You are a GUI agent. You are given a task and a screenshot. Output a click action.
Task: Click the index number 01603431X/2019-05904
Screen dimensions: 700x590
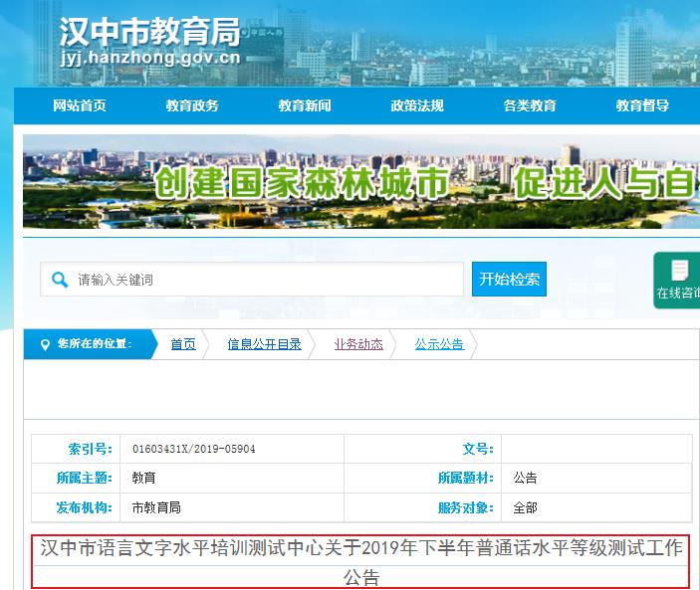(x=194, y=449)
